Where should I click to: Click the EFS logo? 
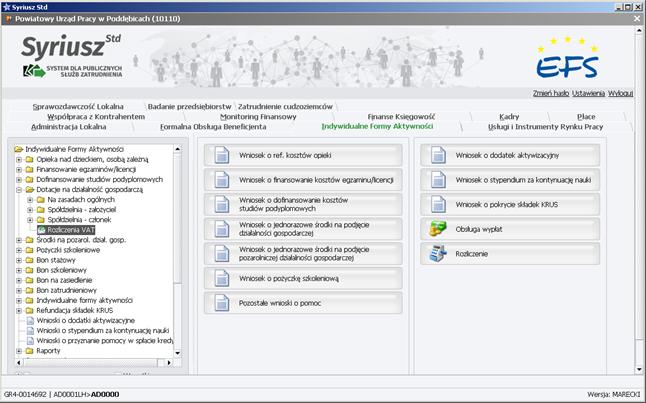click(x=567, y=59)
